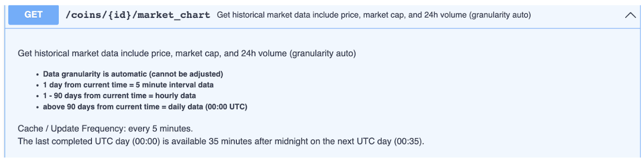This screenshot has width=644, height=160.
Task: Click the summary text in the endpoint header
Action: click(374, 15)
